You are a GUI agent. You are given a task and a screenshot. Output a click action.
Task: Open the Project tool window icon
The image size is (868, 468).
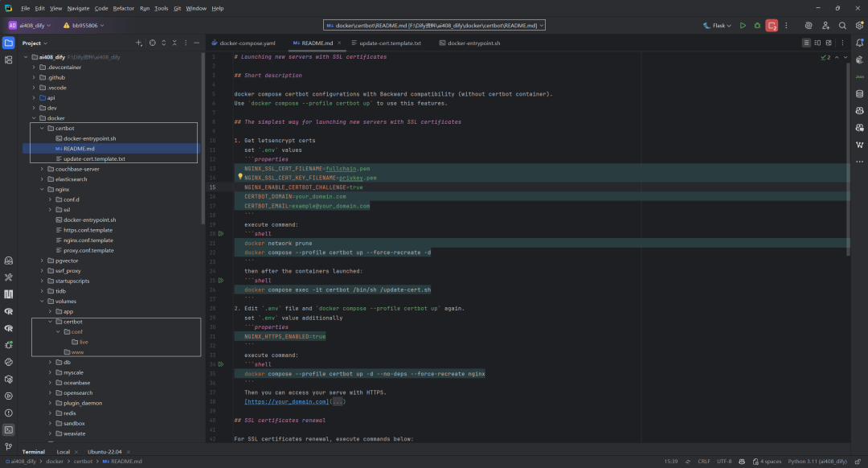8,43
